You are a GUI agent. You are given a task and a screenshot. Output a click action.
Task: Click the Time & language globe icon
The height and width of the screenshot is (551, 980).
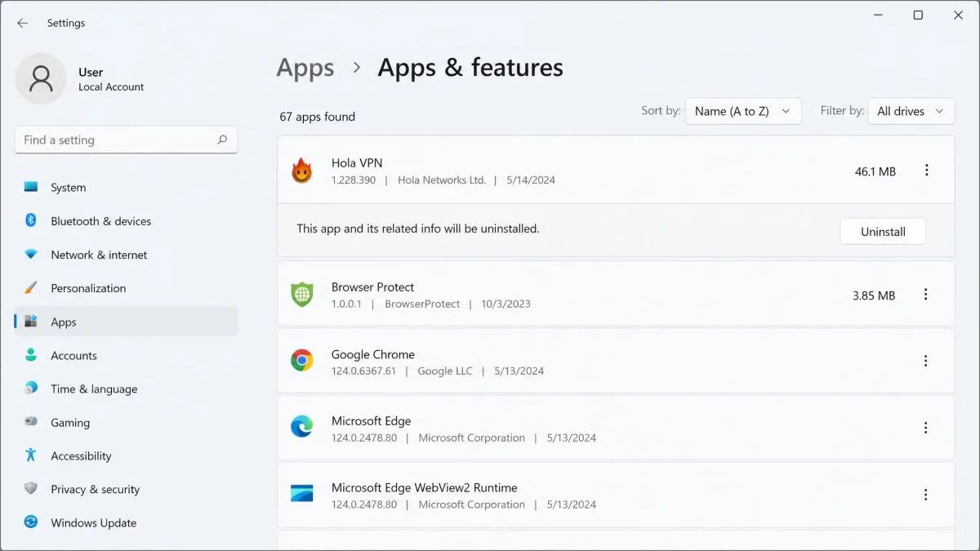[31, 388]
